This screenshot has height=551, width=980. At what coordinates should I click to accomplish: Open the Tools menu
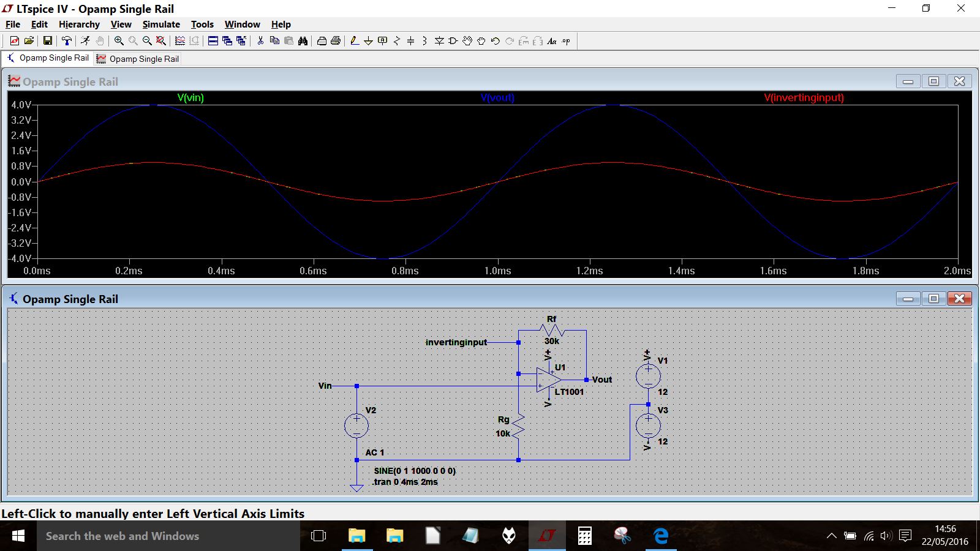(202, 24)
